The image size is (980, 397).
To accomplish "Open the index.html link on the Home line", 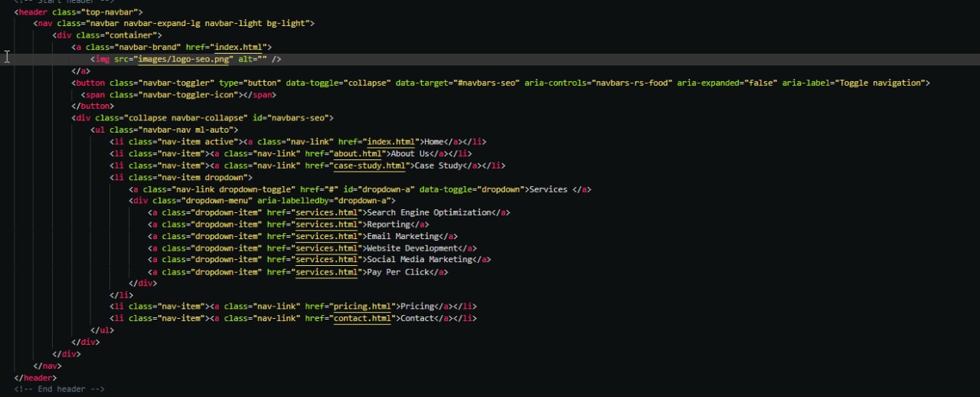I will pos(391,142).
